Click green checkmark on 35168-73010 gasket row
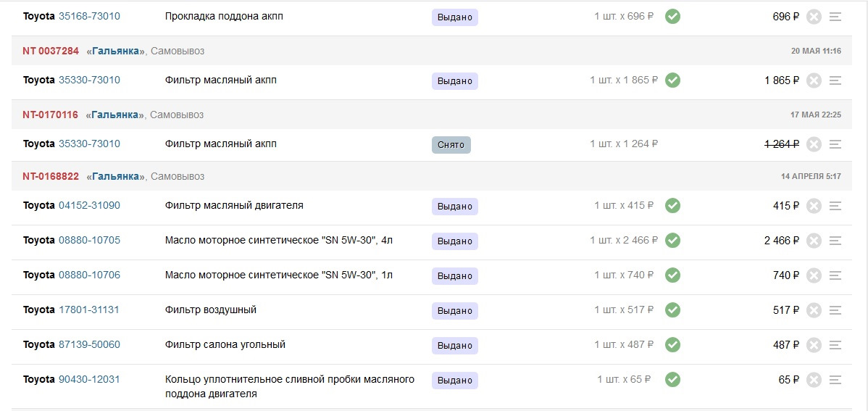Image resolution: width=868 pixels, height=411 pixels. point(672,17)
